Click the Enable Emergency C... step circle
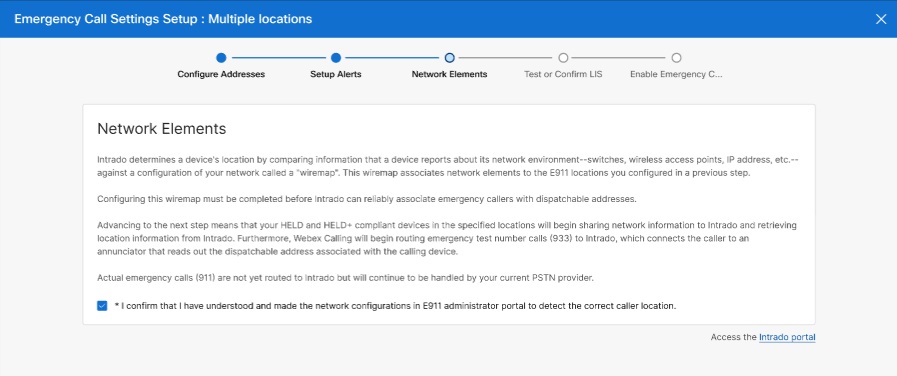The height and width of the screenshot is (376, 897). click(x=677, y=58)
